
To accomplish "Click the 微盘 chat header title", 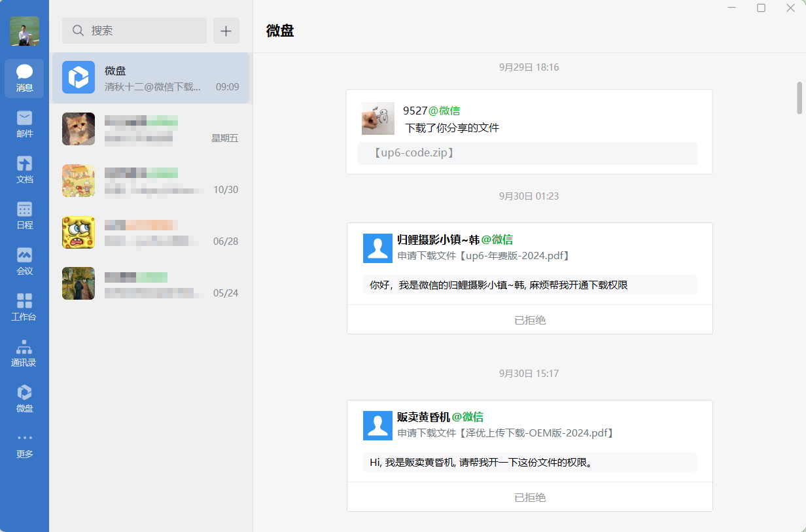I will pos(280,31).
